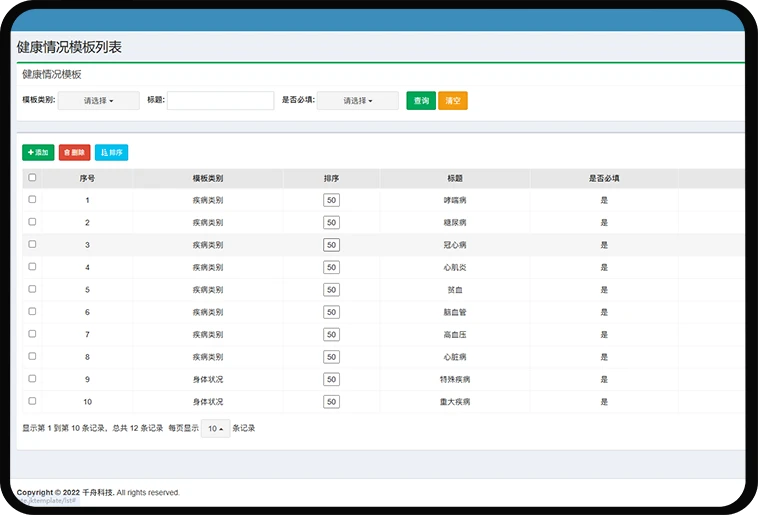Click the 千舟科技 footer link

[98, 492]
